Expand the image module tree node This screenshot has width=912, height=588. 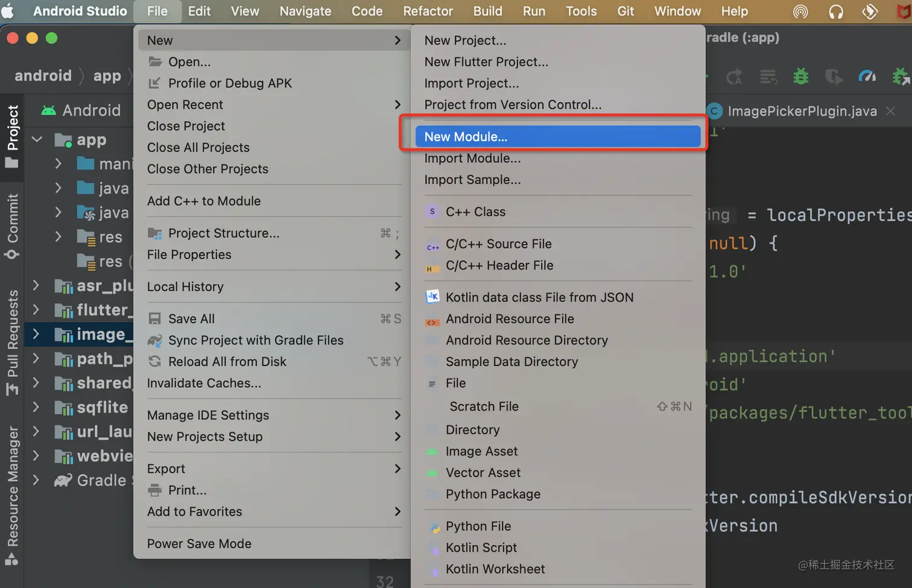click(x=36, y=334)
